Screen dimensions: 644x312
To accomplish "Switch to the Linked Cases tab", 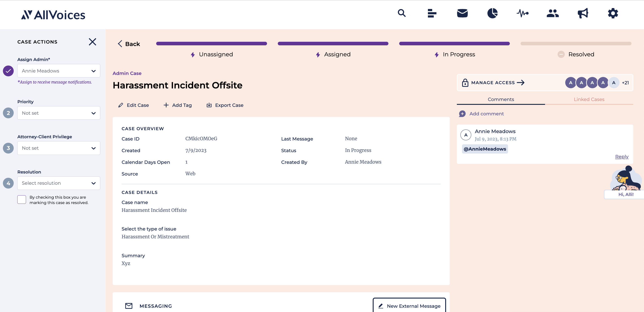I will pos(589,99).
